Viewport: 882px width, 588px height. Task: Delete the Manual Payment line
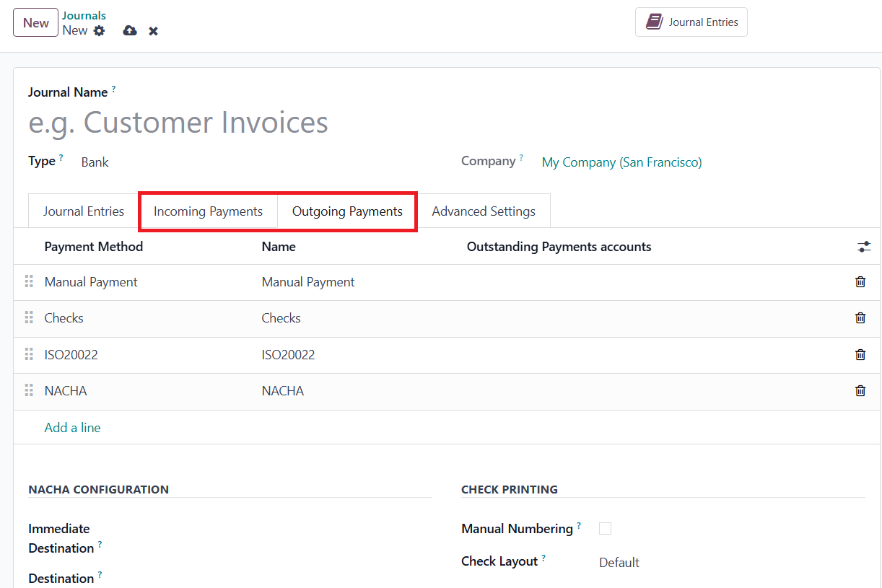pos(860,282)
